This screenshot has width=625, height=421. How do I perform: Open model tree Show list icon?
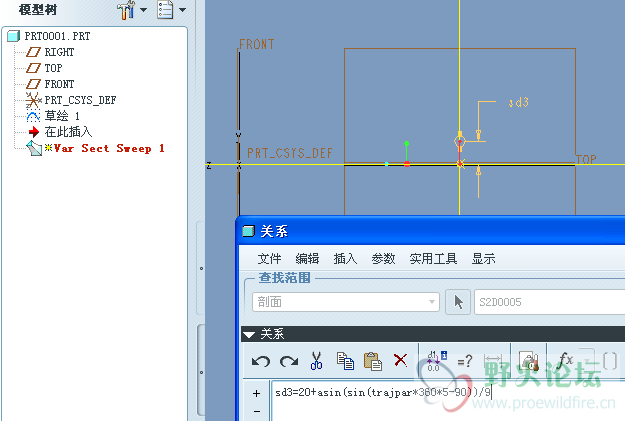[165, 10]
